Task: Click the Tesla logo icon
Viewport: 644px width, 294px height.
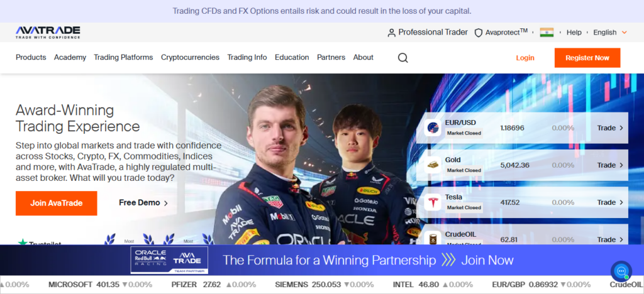Action: coord(433,202)
